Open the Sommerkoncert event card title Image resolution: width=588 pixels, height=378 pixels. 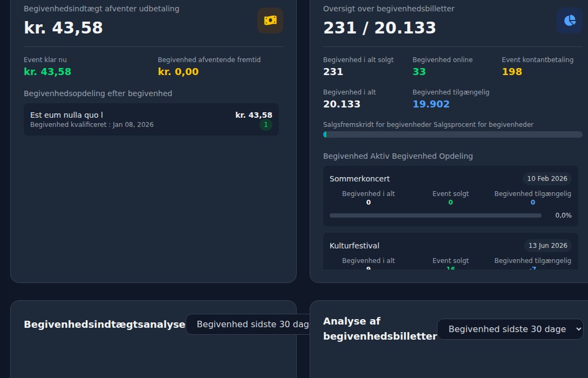point(360,179)
